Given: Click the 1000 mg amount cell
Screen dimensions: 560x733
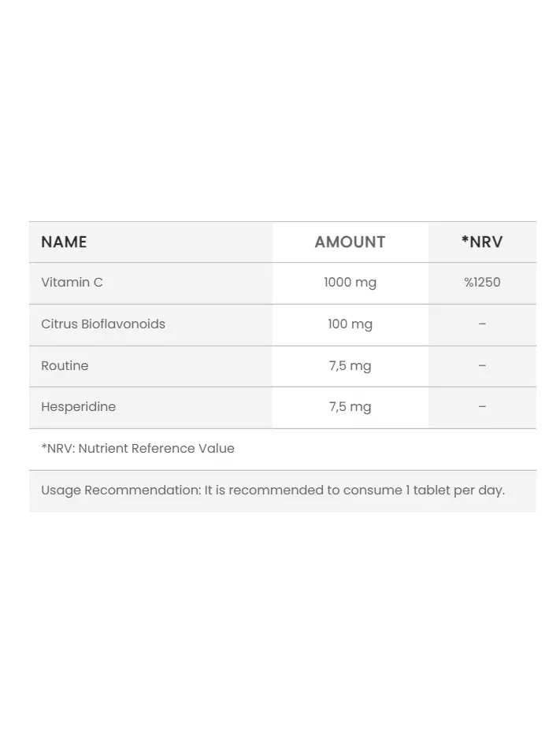Looking at the screenshot, I should pyautogui.click(x=350, y=283).
